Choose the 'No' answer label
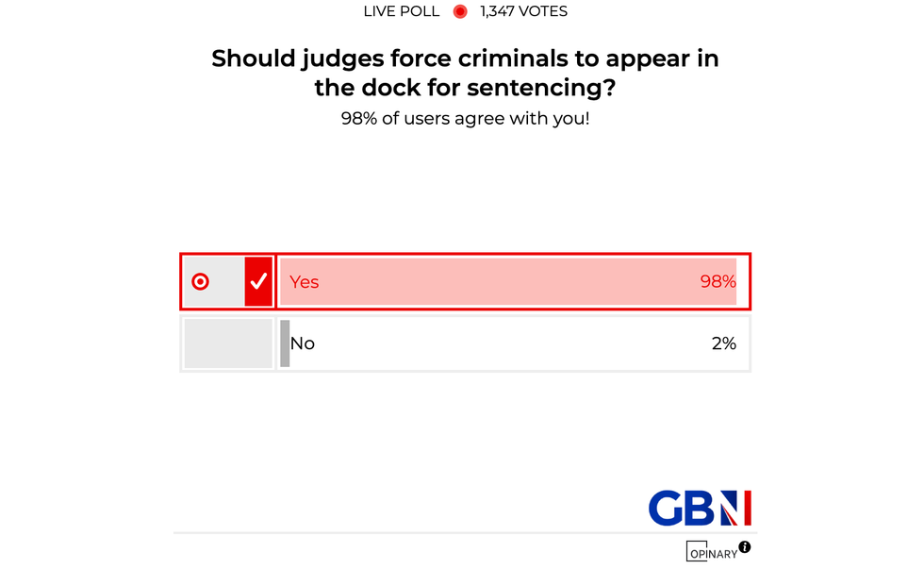924x569 pixels. (303, 343)
